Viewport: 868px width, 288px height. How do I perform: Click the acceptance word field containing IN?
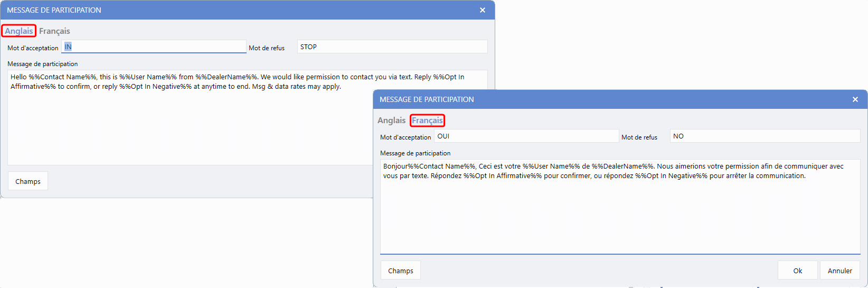[x=154, y=47]
